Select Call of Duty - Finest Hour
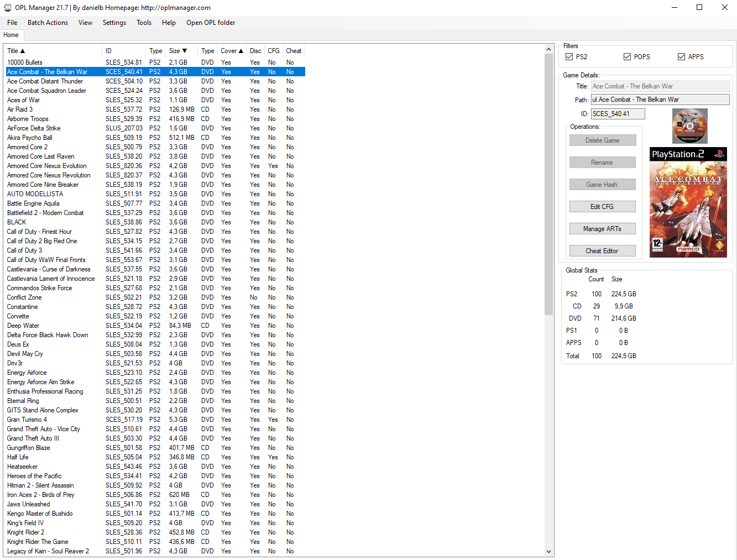The image size is (737, 560). [x=155, y=232]
